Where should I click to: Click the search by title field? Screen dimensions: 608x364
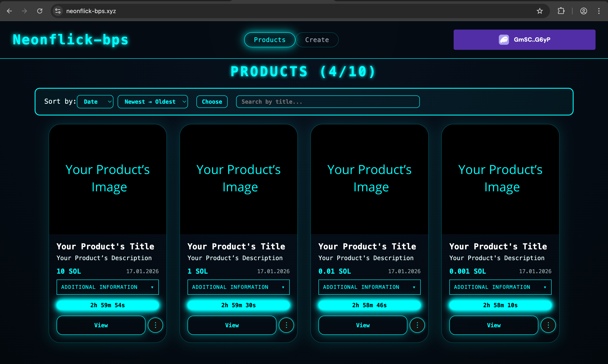[327, 102]
